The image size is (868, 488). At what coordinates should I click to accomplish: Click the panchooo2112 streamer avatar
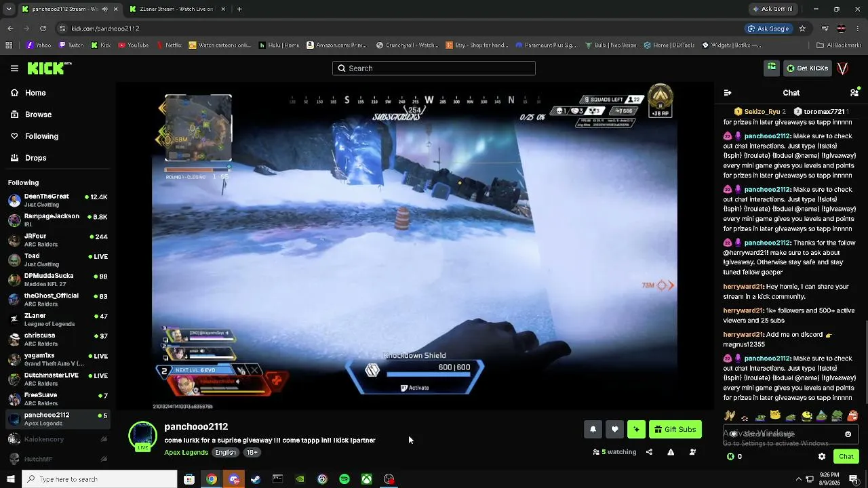coord(142,436)
